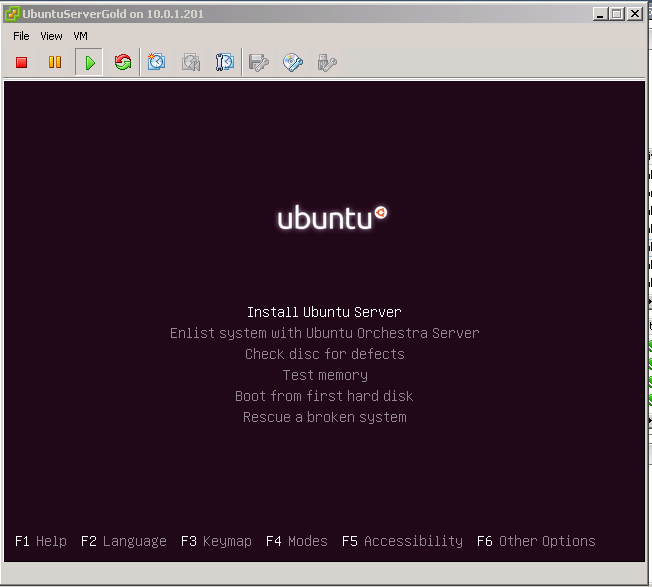
Task: Click the floppy drive connection icon
Action: [259, 63]
